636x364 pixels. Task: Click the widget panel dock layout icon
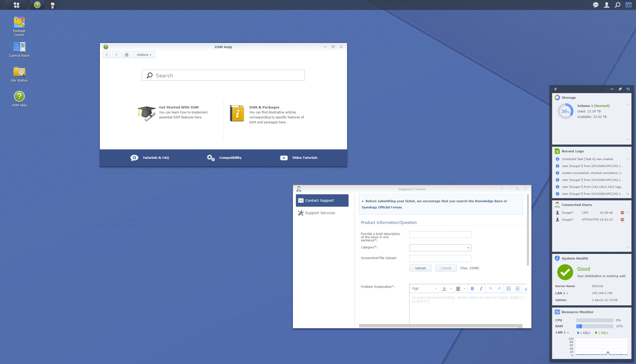628,89
